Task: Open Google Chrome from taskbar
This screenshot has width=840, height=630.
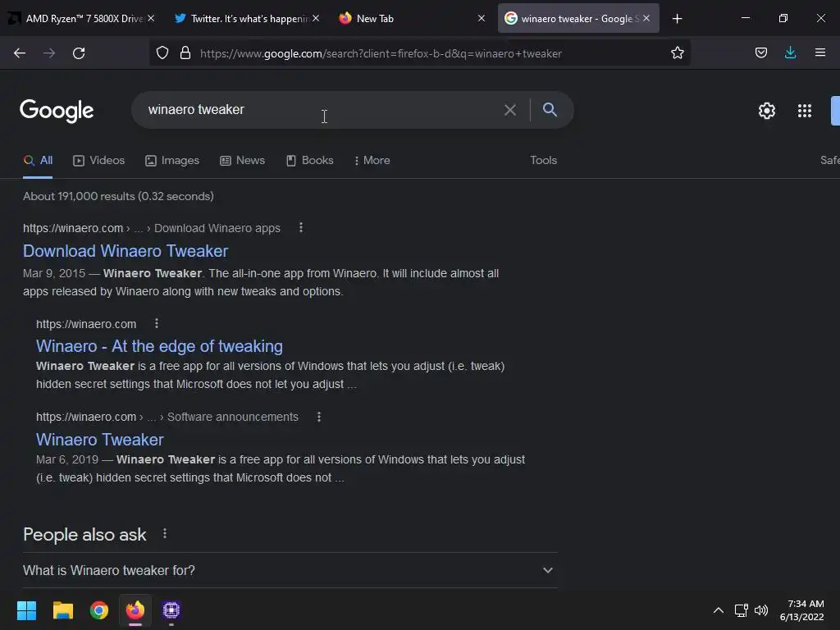Action: coord(99,610)
